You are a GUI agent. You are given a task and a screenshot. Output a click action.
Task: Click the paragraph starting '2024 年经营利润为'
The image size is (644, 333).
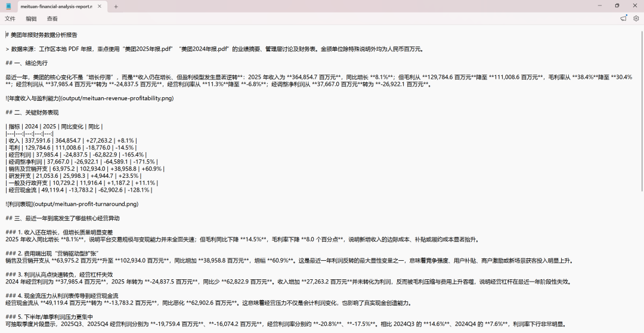tap(289, 282)
